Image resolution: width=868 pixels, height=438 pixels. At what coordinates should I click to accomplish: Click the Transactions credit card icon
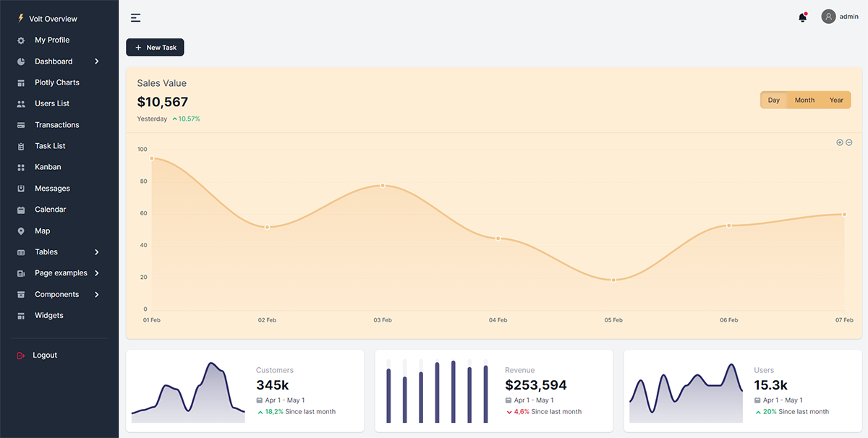pyautogui.click(x=21, y=125)
